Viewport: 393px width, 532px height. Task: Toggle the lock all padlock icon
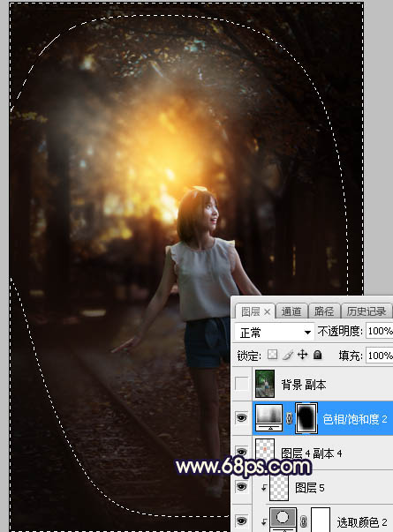click(x=318, y=355)
